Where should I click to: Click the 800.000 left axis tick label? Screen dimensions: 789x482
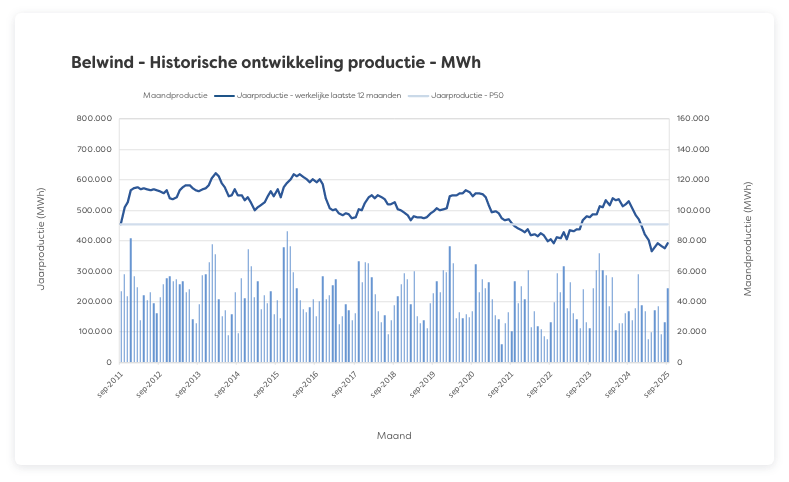[x=93, y=118]
